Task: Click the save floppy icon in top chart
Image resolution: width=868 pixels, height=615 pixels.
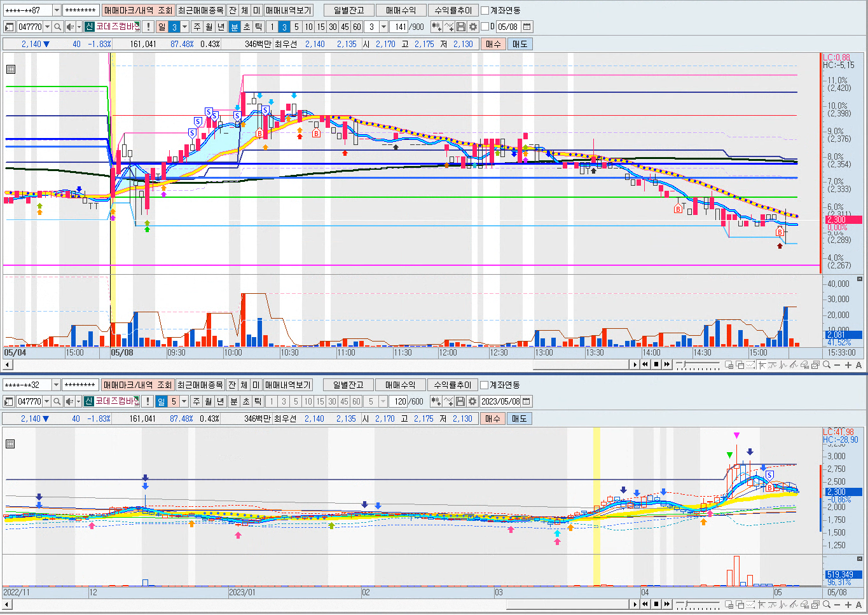Action: 462,27
